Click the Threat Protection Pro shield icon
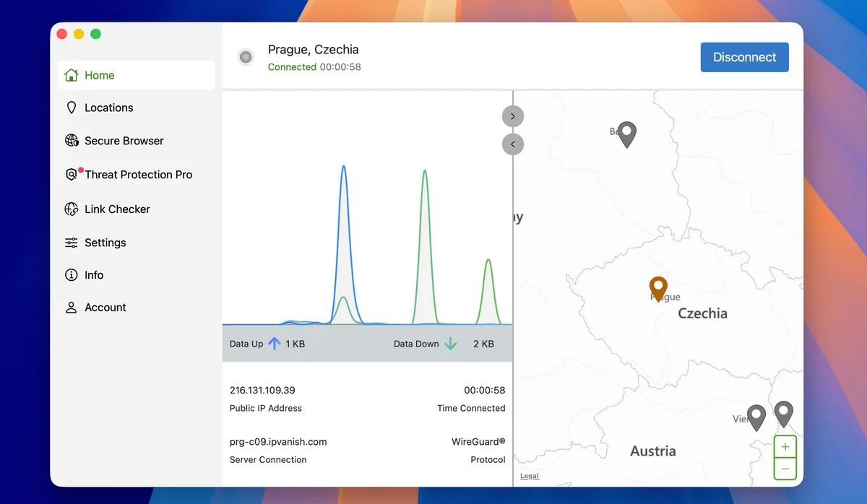The image size is (867, 504). point(72,174)
